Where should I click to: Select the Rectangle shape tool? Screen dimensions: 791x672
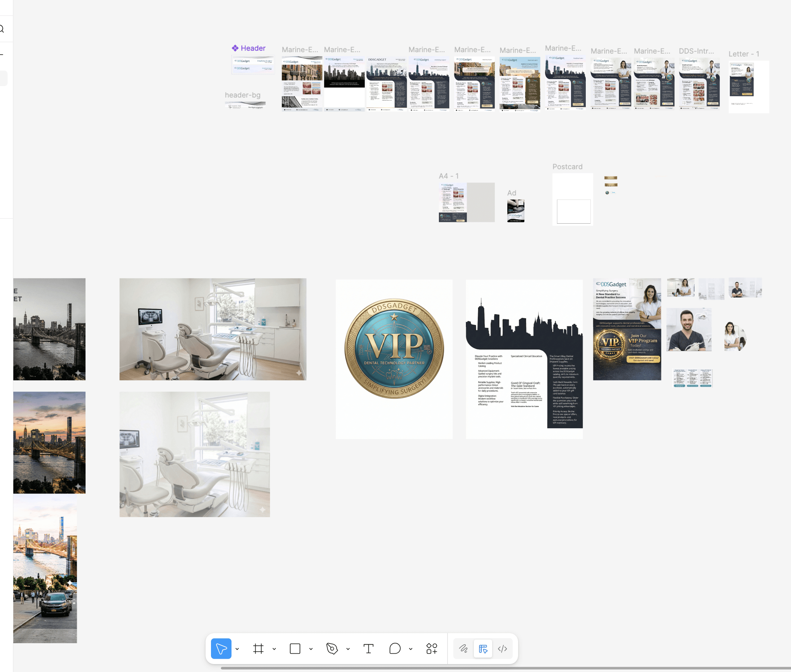295,648
